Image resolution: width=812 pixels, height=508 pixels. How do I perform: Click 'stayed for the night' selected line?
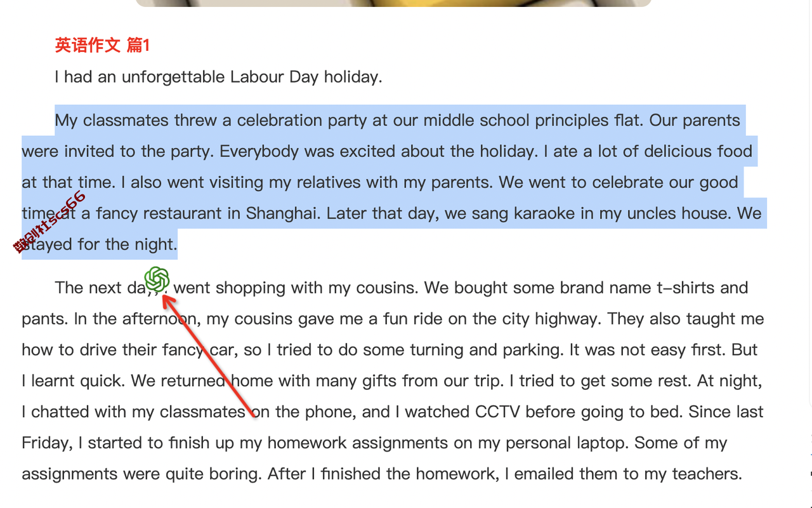coord(100,244)
